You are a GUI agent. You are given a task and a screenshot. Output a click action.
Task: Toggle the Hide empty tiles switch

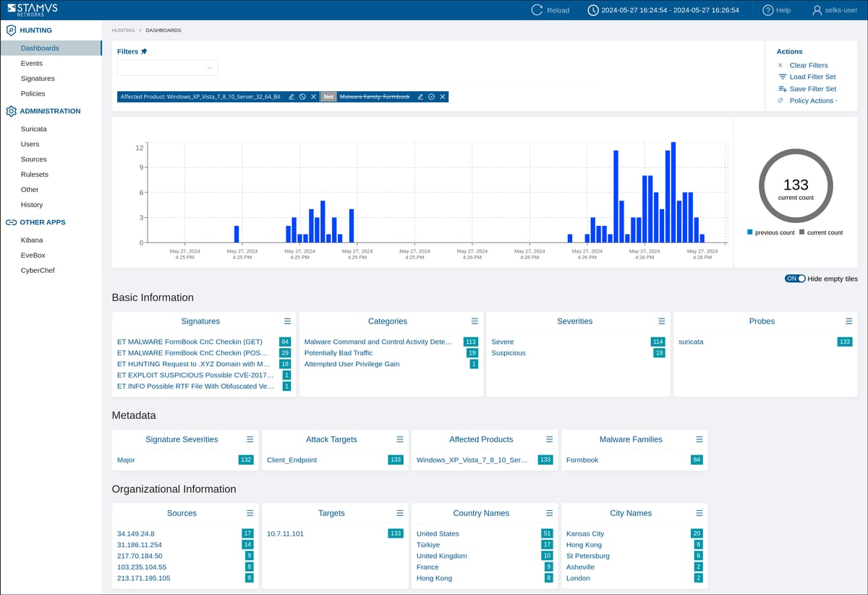(795, 279)
